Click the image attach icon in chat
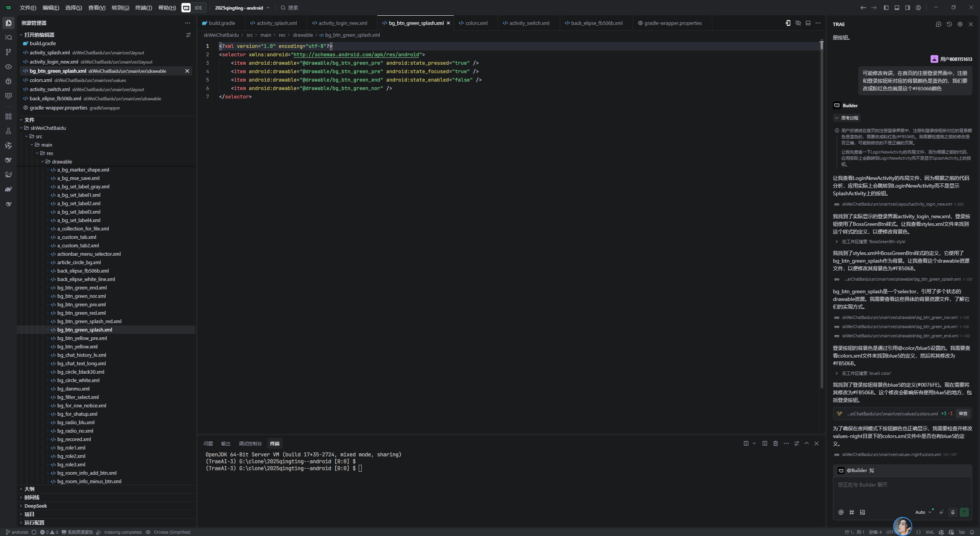The width and height of the screenshot is (980, 536). click(862, 512)
